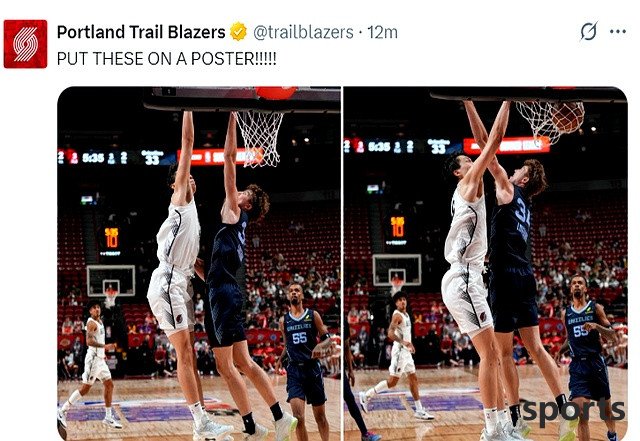Click the navy jersey number on right photo defender

click(x=523, y=212)
